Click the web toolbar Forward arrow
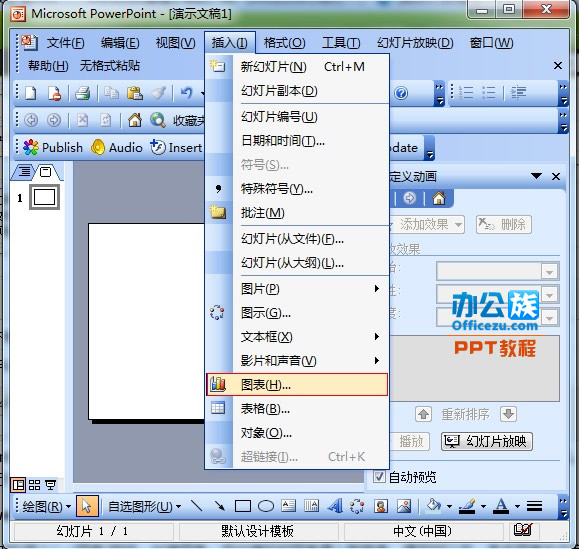Image resolution: width=579 pixels, height=549 pixels. 54,120
